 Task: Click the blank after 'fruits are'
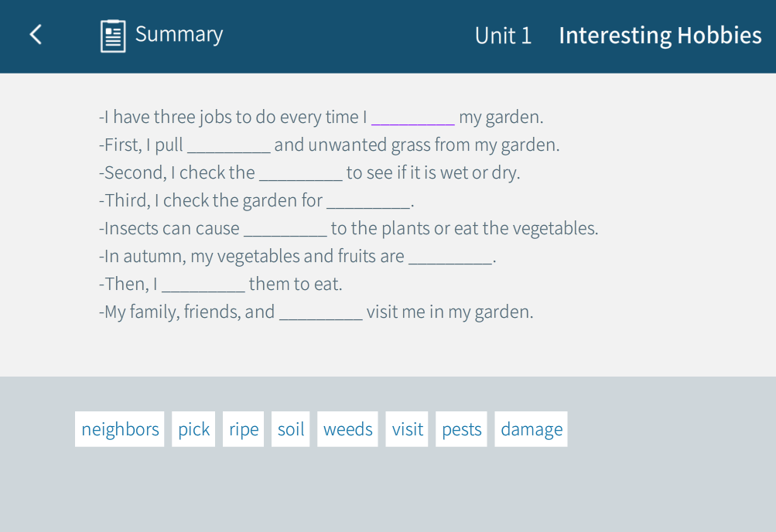pyautogui.click(x=450, y=257)
